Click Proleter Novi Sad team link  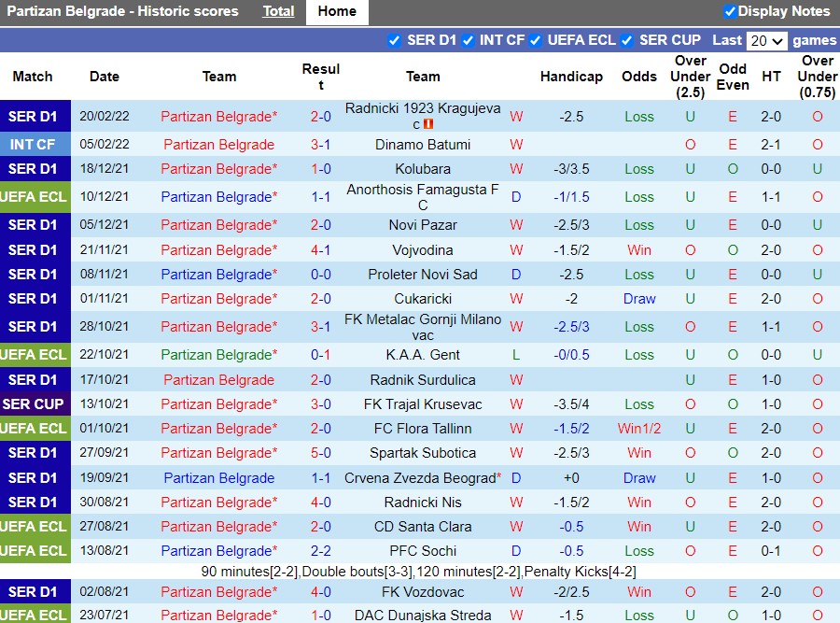pyautogui.click(x=423, y=275)
